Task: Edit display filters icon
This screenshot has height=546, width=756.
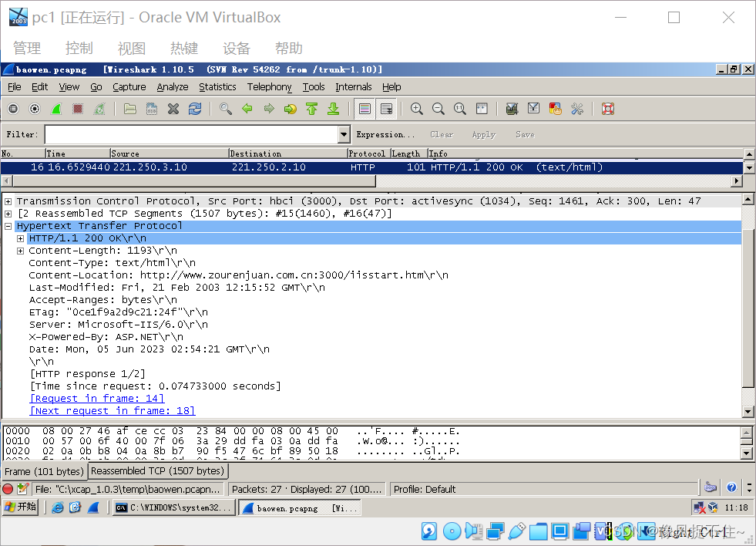Action: pos(534,109)
